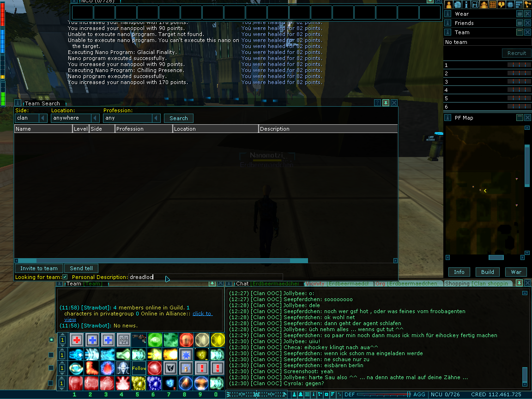
Task: Click the Info button below PF Map
Action: tap(459, 272)
